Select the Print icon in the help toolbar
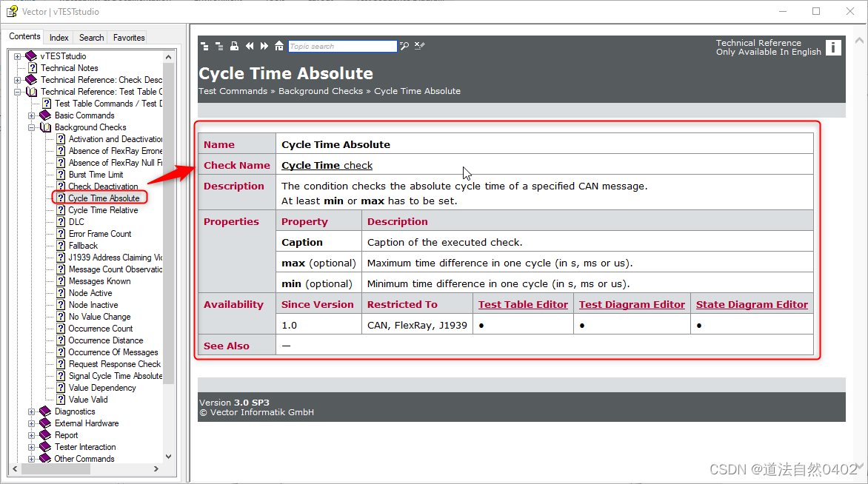 (x=234, y=45)
